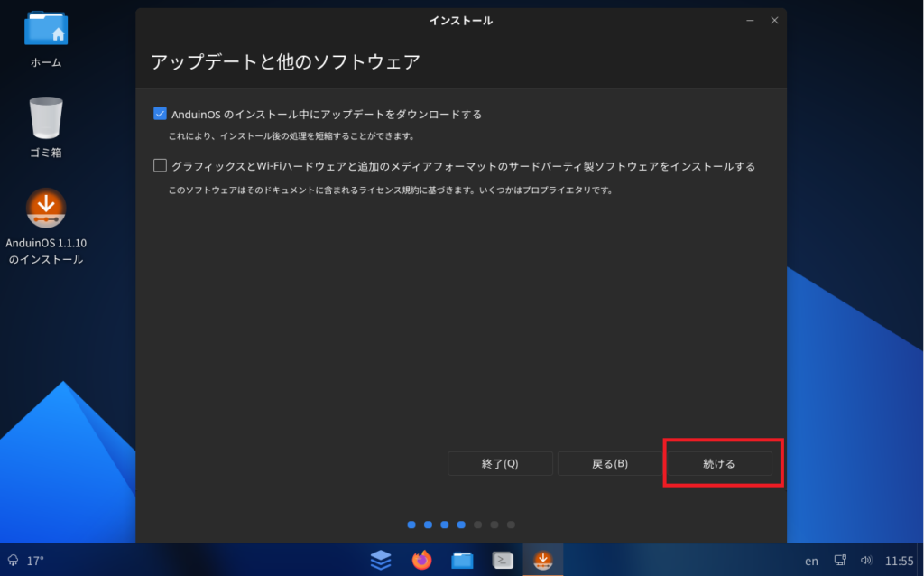Viewport: 924px width, 576px height.
Task: Open the stacked-layers launcher in the taskbar
Action: [381, 561]
